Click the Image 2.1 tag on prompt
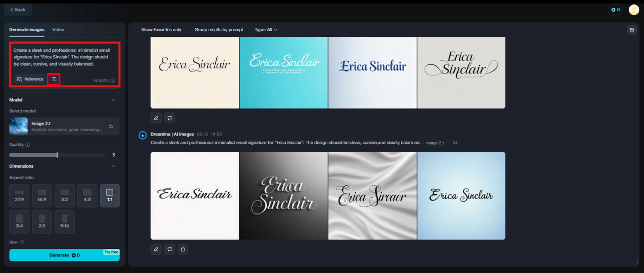The width and height of the screenshot is (644, 273). tap(435, 143)
